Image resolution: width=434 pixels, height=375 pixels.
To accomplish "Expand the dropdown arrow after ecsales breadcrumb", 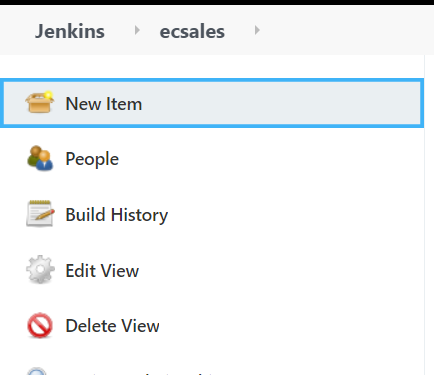I will (257, 30).
